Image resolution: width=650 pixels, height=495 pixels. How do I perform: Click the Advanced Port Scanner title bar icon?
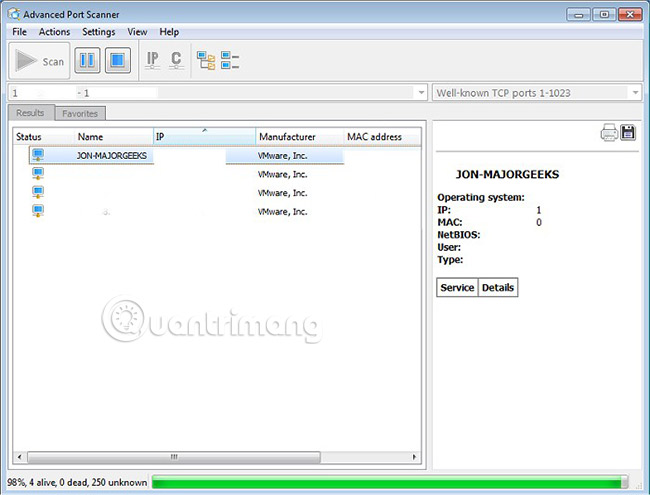pyautogui.click(x=14, y=14)
